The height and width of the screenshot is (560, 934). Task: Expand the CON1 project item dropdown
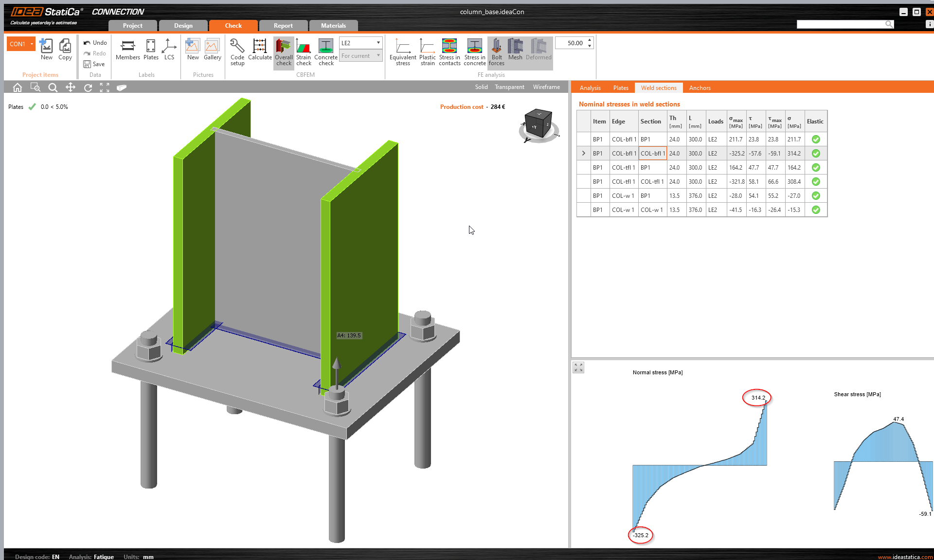tap(32, 44)
